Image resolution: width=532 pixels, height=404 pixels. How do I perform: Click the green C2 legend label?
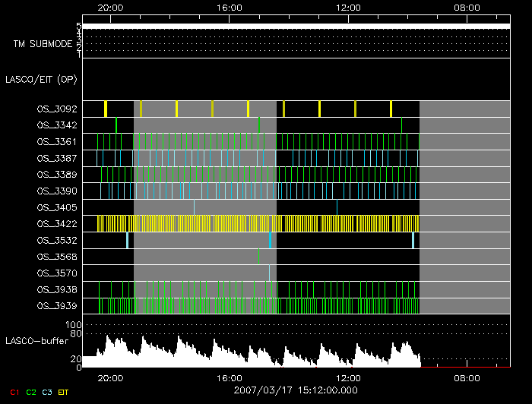[30, 393]
